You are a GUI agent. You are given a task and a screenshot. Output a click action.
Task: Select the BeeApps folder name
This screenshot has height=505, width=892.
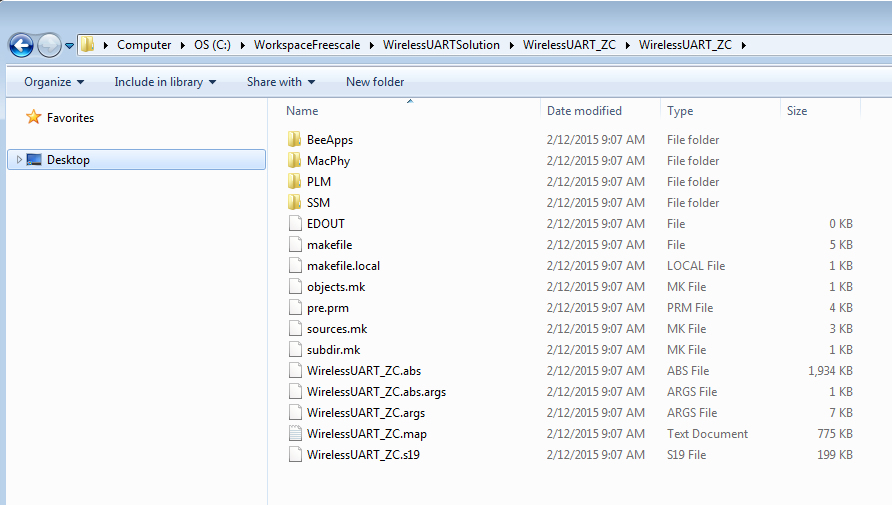coord(330,140)
